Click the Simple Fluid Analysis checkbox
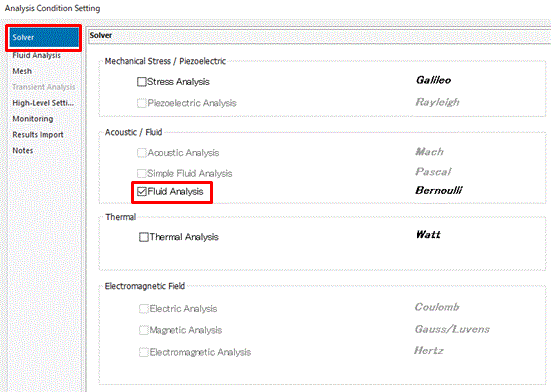The image size is (551, 392). (x=142, y=174)
